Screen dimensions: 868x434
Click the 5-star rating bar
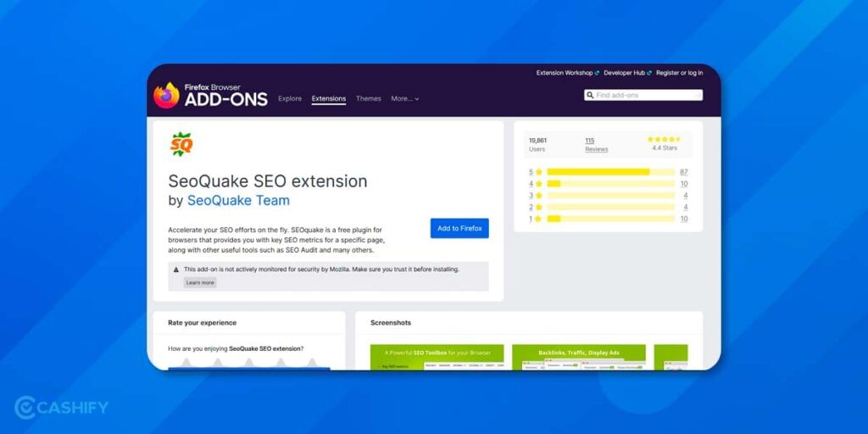pyautogui.click(x=611, y=172)
